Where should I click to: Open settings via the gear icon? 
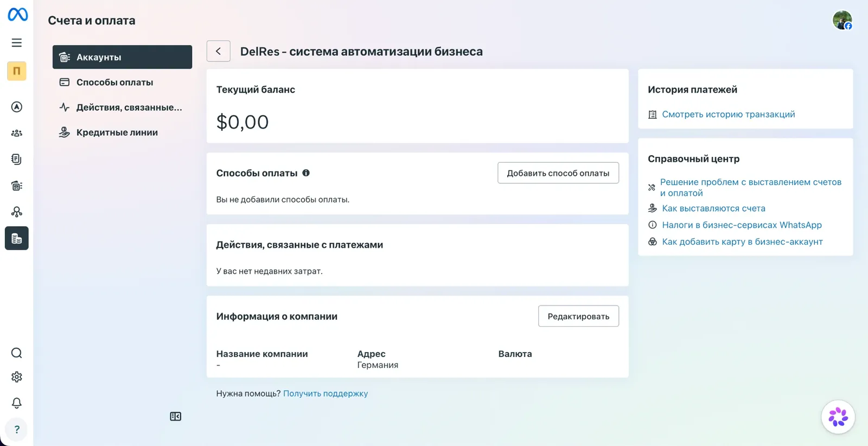point(17,377)
